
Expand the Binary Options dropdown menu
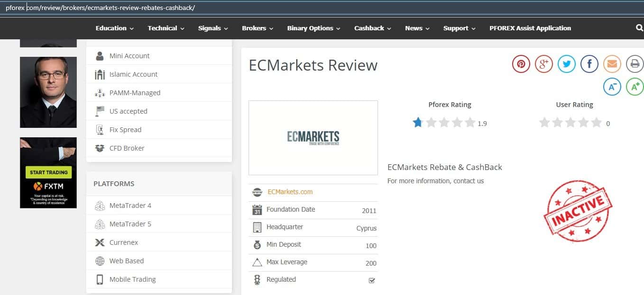313,28
